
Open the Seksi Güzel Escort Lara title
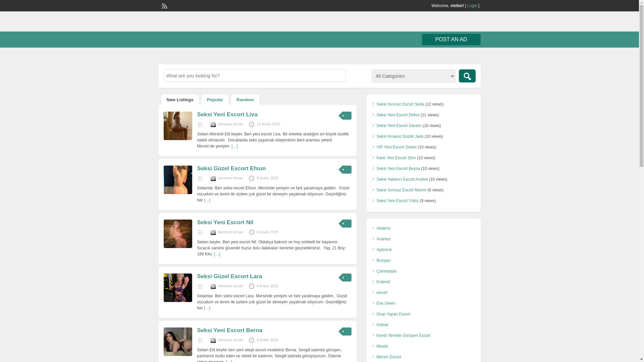(229, 277)
